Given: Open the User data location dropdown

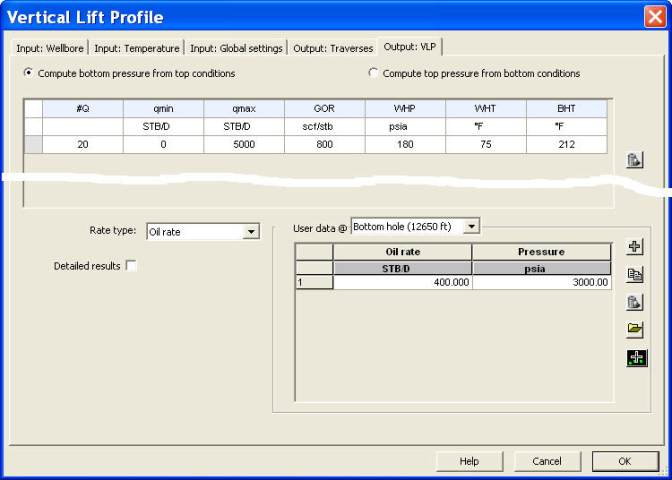Looking at the screenshot, I should pyautogui.click(x=471, y=226).
